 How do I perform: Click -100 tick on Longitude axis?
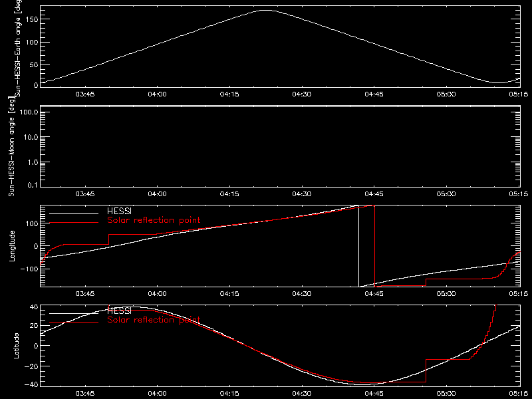[29, 269]
